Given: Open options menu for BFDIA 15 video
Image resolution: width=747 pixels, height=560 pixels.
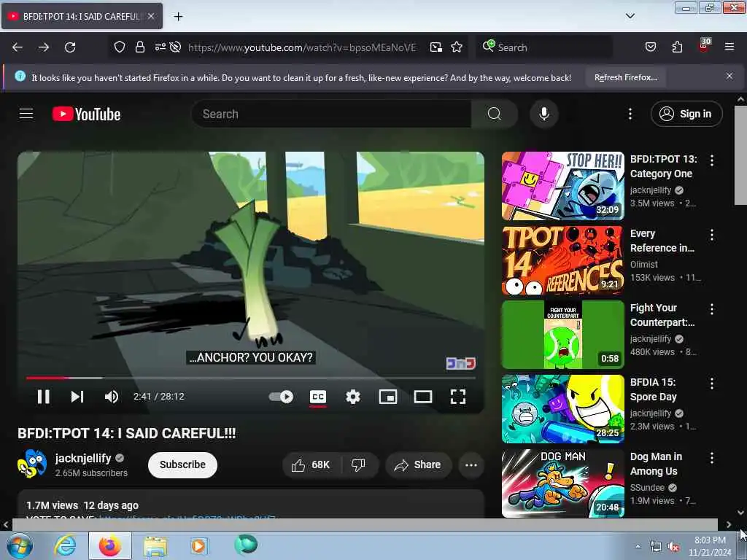Looking at the screenshot, I should coord(712,384).
